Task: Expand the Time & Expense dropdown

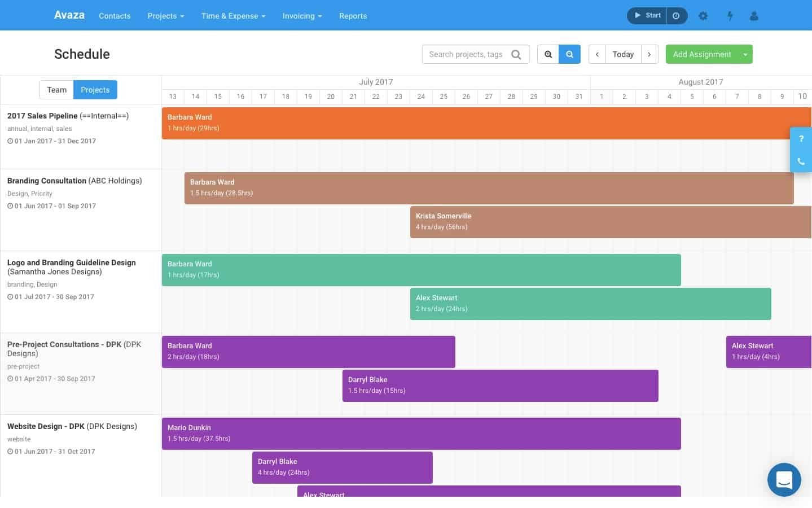Action: [233, 16]
